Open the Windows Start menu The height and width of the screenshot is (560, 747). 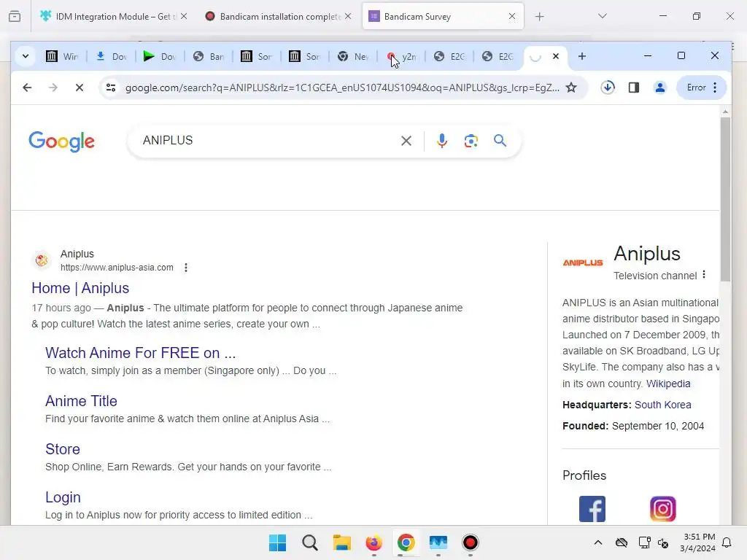click(277, 542)
